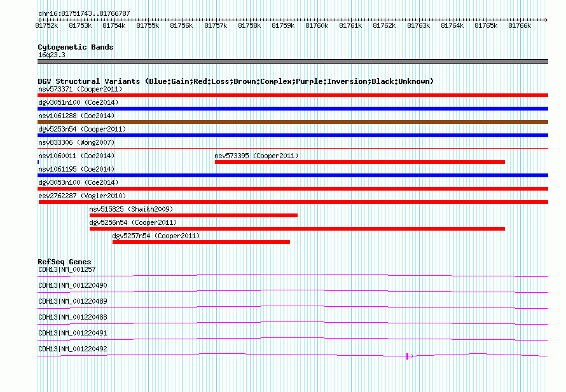566x392 pixels.
Task: Click the blue dgv5253n54 variant bar
Action: (x=293, y=135)
